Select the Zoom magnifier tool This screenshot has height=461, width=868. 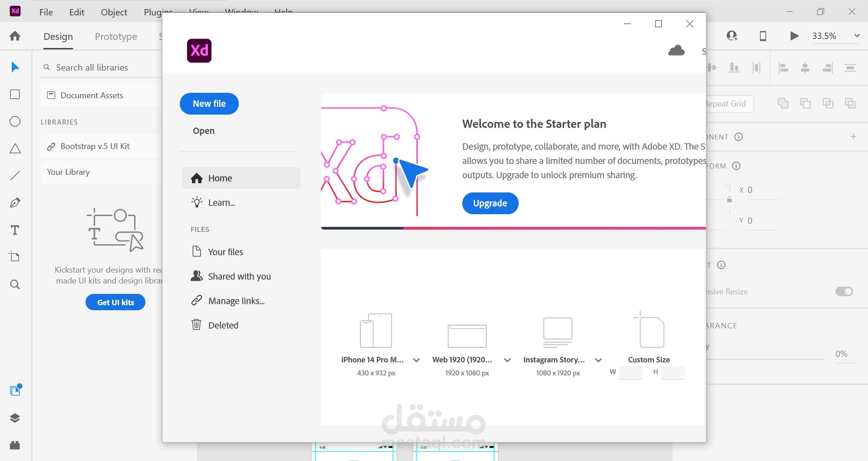click(x=15, y=284)
